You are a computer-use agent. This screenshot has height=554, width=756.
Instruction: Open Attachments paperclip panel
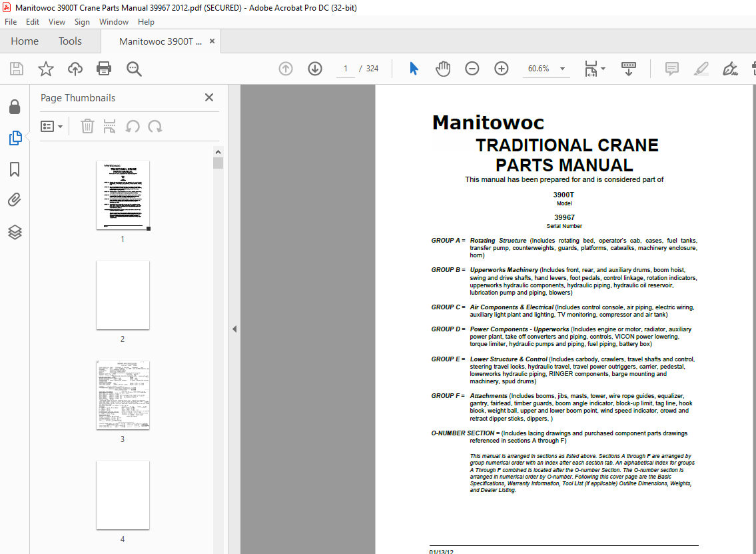(15, 199)
